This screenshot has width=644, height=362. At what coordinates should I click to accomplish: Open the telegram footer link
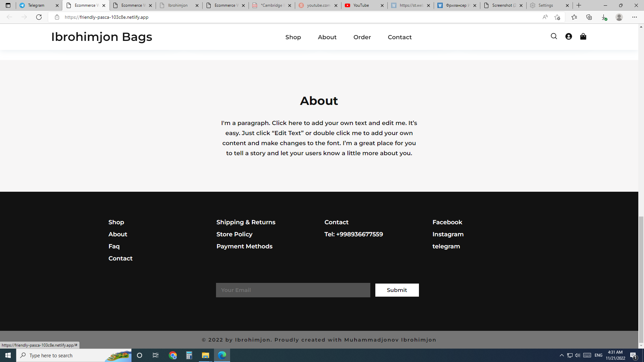tap(446, 246)
